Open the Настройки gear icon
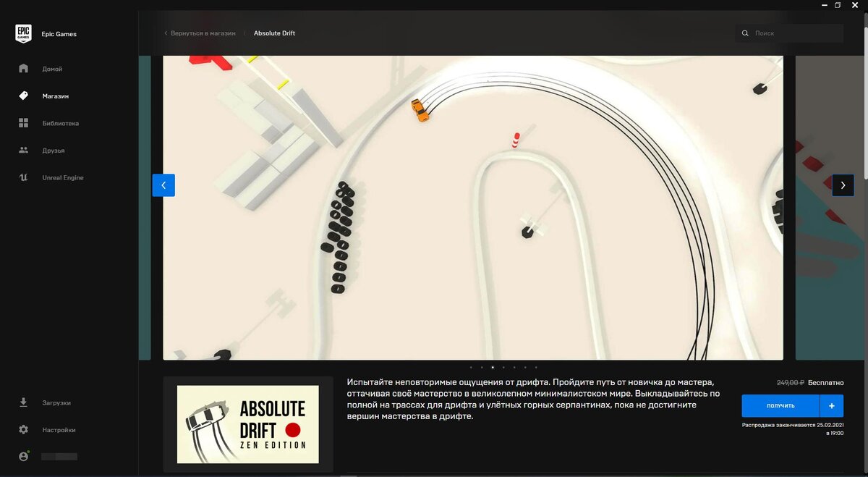Viewport: 868px width, 477px height. tap(23, 429)
